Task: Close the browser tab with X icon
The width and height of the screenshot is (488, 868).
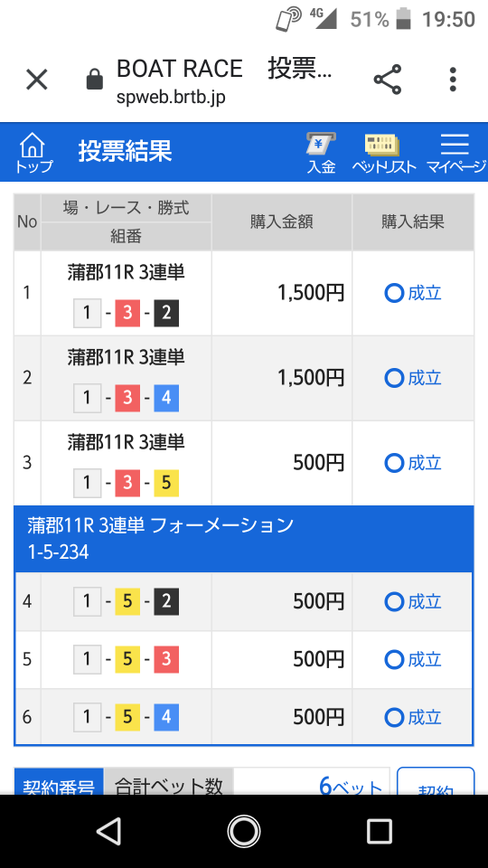Action: pyautogui.click(x=37, y=80)
